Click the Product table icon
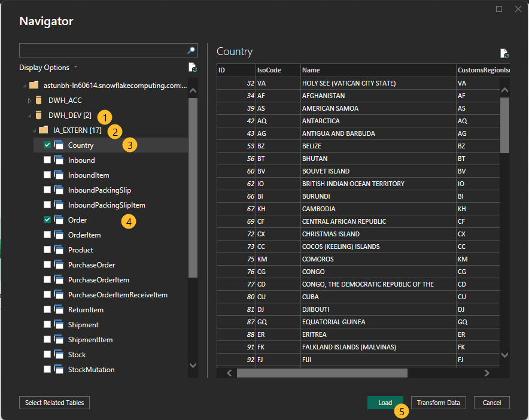 59,250
